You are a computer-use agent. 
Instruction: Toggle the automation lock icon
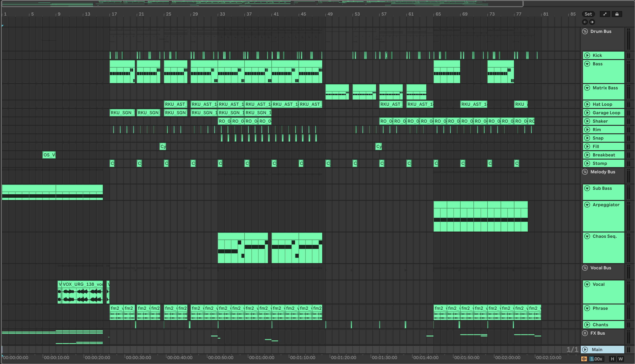(617, 14)
